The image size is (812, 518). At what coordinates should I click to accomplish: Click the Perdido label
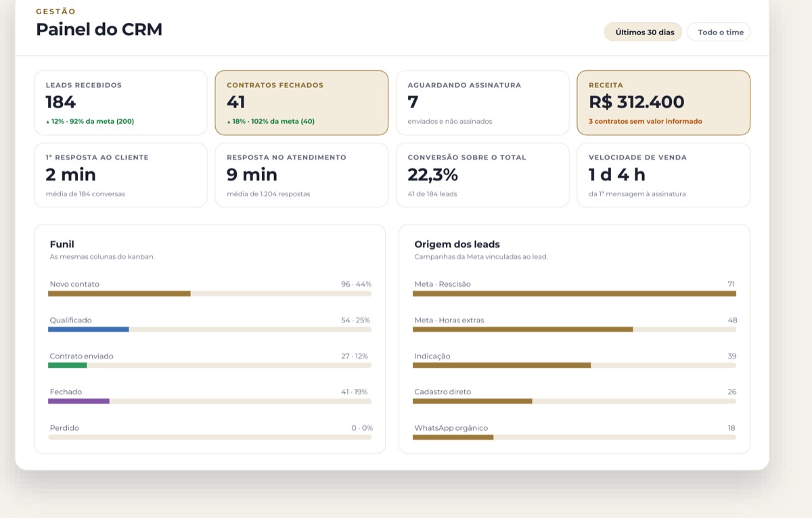[x=64, y=428]
